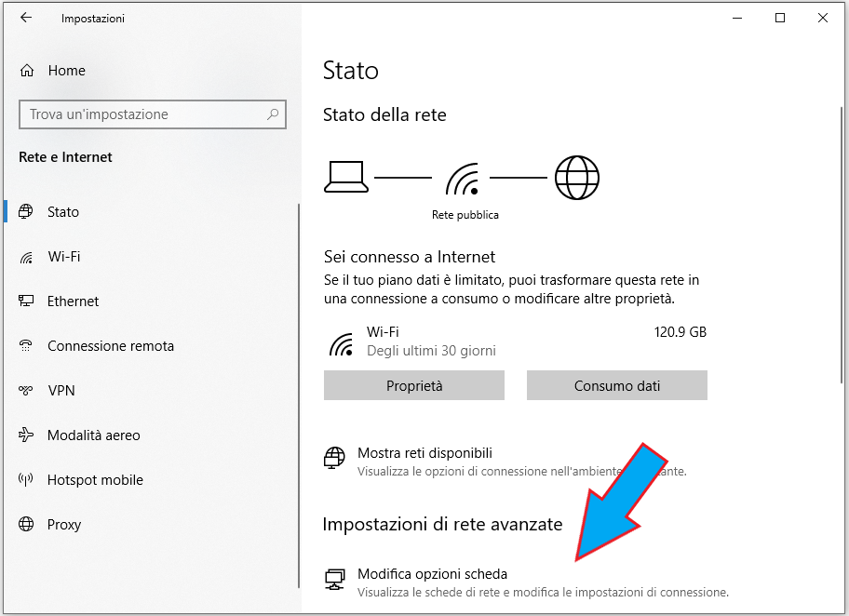The width and height of the screenshot is (849, 616).
Task: Click the back arrow in the title bar
Action: click(x=25, y=18)
